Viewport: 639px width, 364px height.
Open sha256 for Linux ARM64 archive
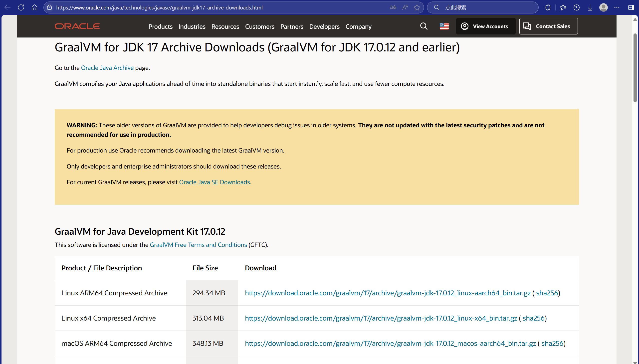[547, 293]
